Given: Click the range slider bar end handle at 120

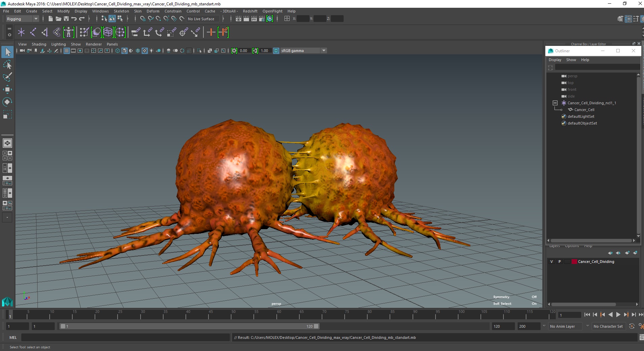Looking at the screenshot, I should click(x=316, y=326).
